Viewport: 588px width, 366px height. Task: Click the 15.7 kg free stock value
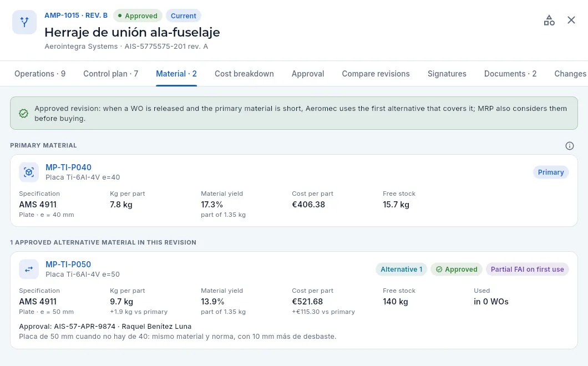(396, 205)
